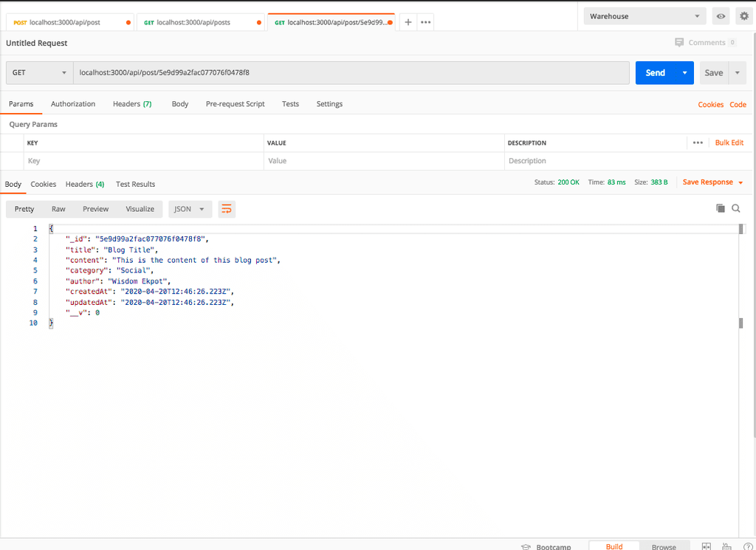Open the Test Results response tab
Screen dimensions: 756x550
pos(135,184)
